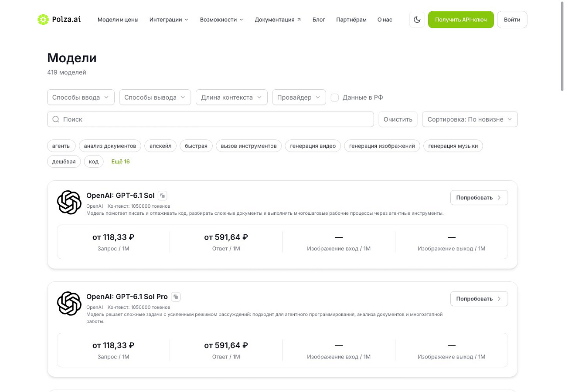
Task: Change sorting via Сортировка: По новизне
Action: [470, 119]
